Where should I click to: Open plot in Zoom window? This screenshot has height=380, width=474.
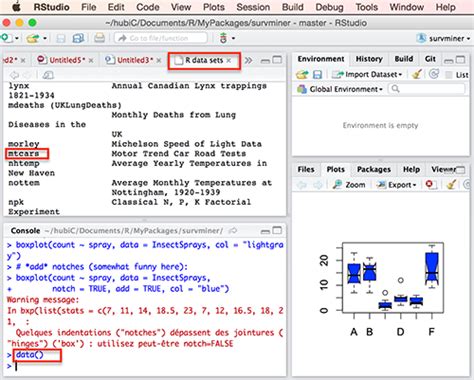click(349, 185)
